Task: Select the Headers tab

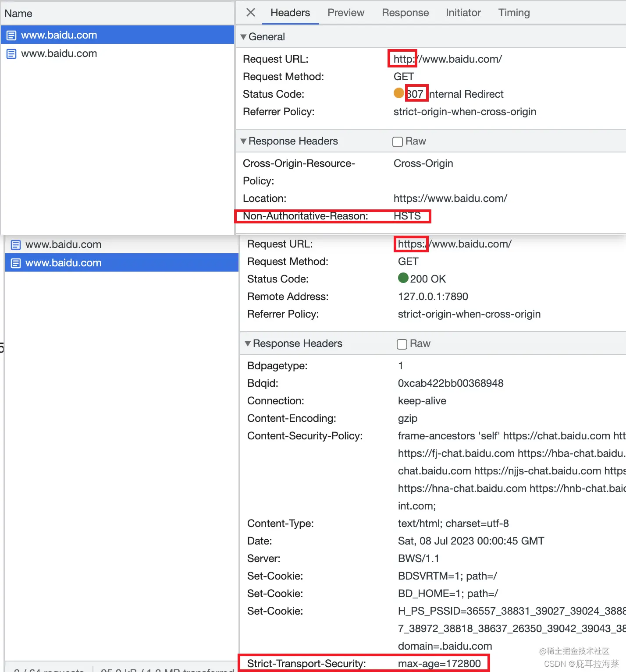Action: click(x=290, y=13)
